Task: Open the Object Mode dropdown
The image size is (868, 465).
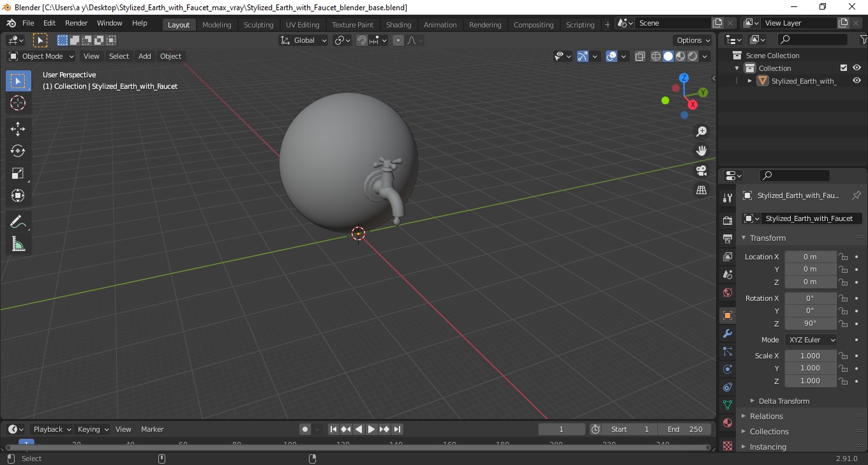Action: (x=41, y=56)
